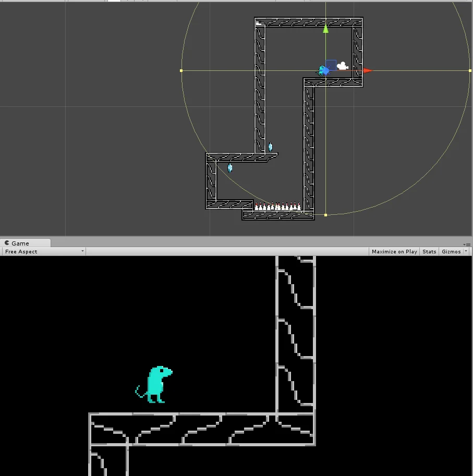Image resolution: width=473 pixels, height=476 pixels.
Task: Click the red X-axis move arrow
Action: [368, 70]
